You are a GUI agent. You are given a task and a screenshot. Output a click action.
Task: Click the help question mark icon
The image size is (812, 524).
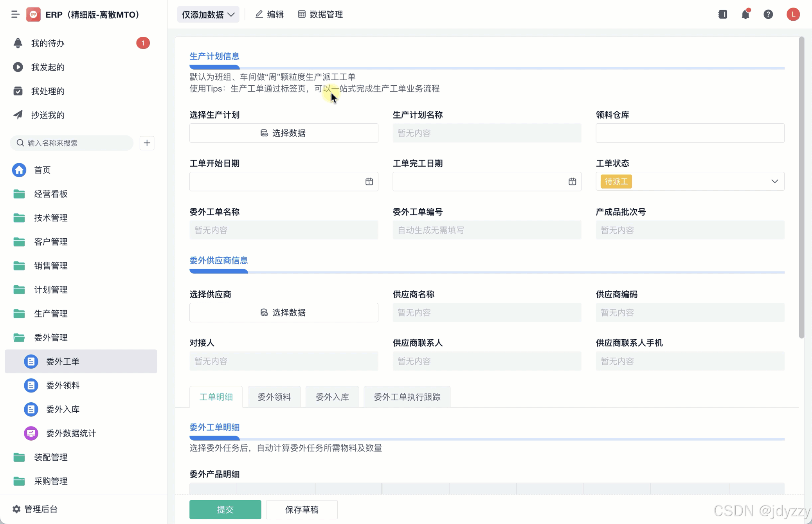[x=768, y=14]
